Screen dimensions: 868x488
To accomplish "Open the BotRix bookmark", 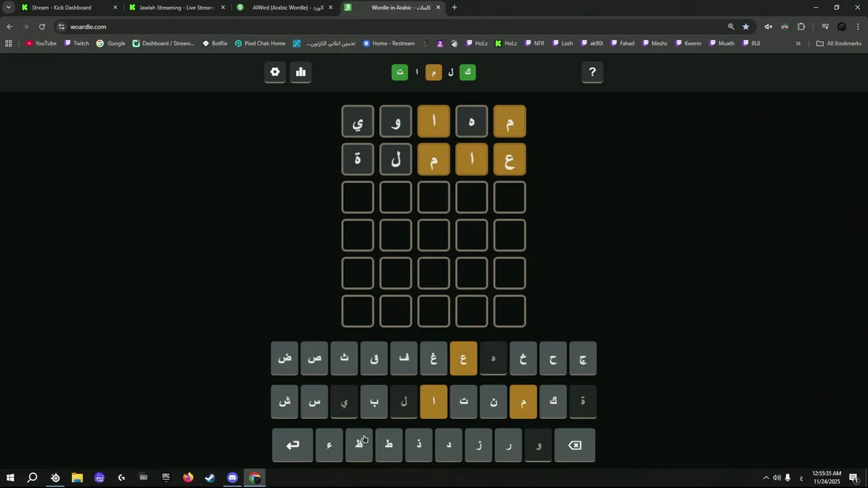I will [x=215, y=43].
